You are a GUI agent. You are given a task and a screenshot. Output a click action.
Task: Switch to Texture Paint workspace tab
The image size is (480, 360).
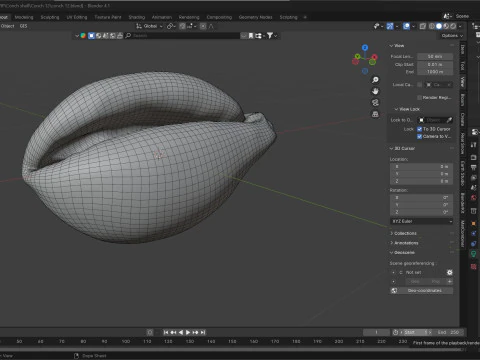point(108,17)
